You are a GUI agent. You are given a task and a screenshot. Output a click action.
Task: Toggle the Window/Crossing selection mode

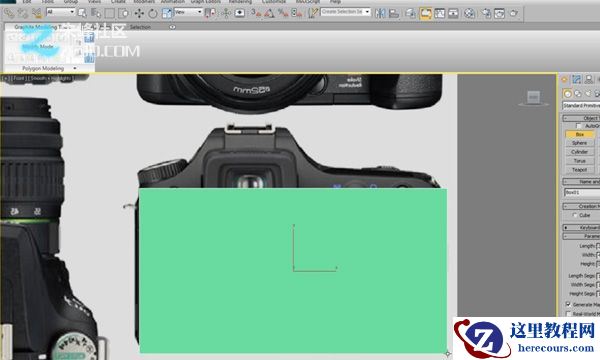[x=124, y=13]
